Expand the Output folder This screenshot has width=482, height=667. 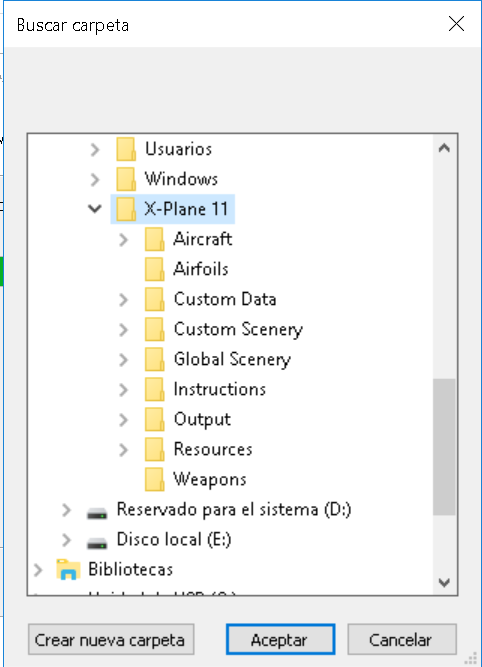point(123,420)
